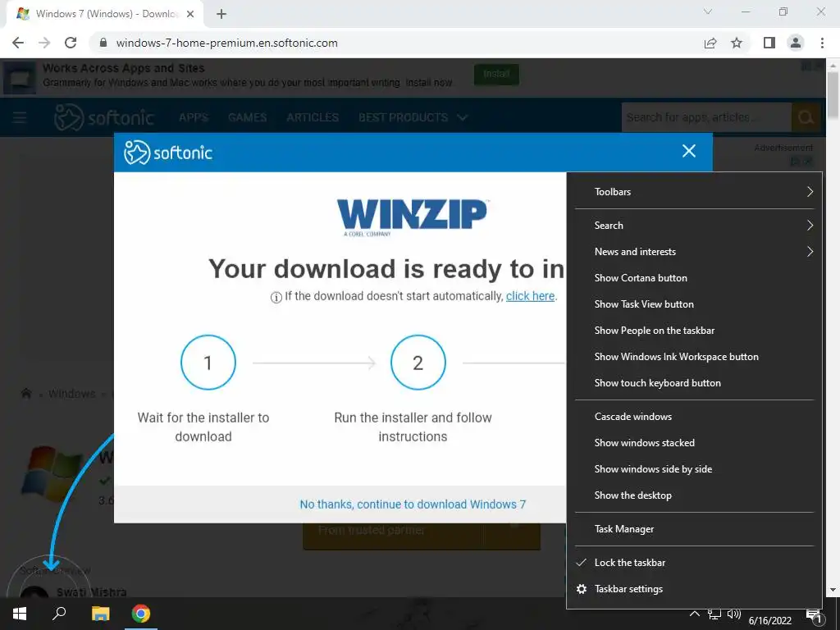The height and width of the screenshot is (630, 840).
Task: Toggle Show Cortana button
Action: tap(694, 277)
